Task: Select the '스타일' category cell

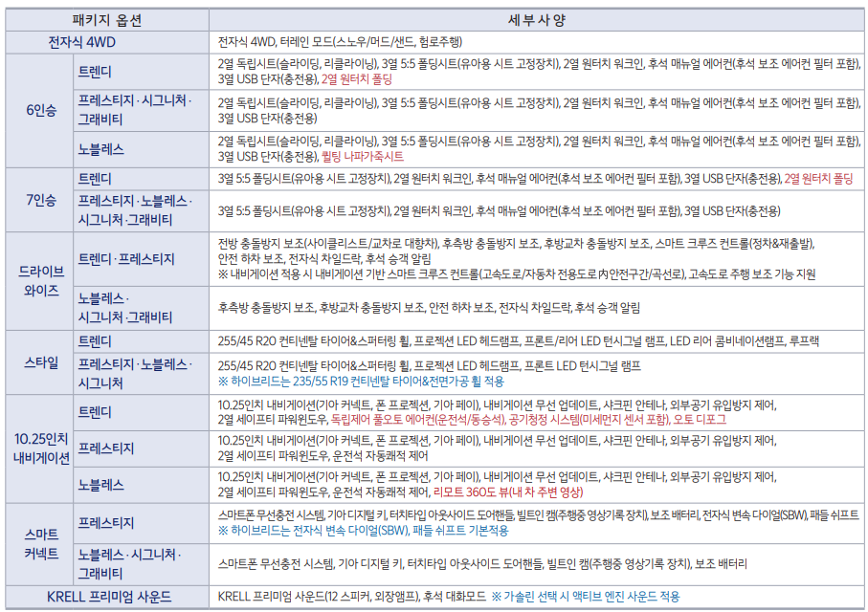Action: click(41, 363)
